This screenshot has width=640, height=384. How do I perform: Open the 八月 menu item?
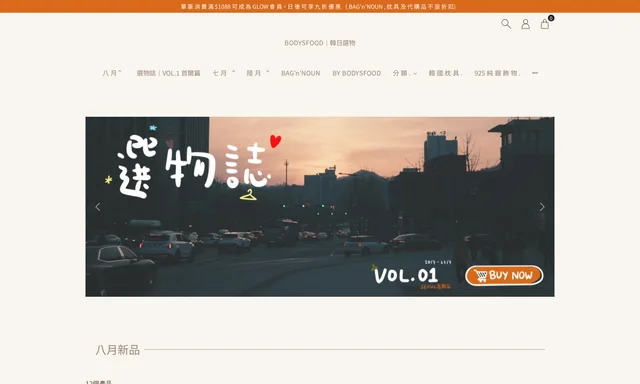[111, 73]
